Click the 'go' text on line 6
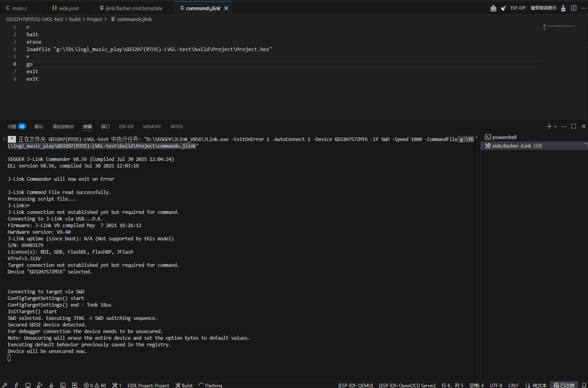Image resolution: width=588 pixels, height=388 pixels. point(30,64)
